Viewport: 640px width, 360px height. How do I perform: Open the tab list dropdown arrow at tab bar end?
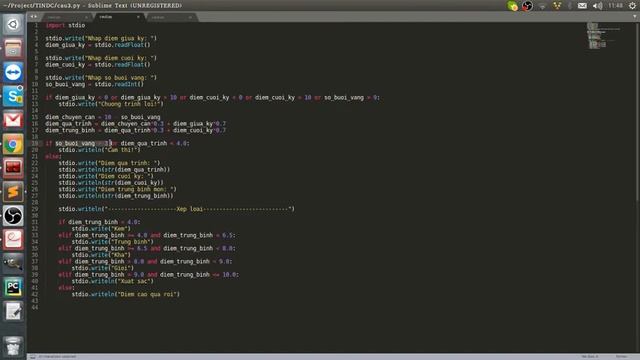tap(635, 17)
